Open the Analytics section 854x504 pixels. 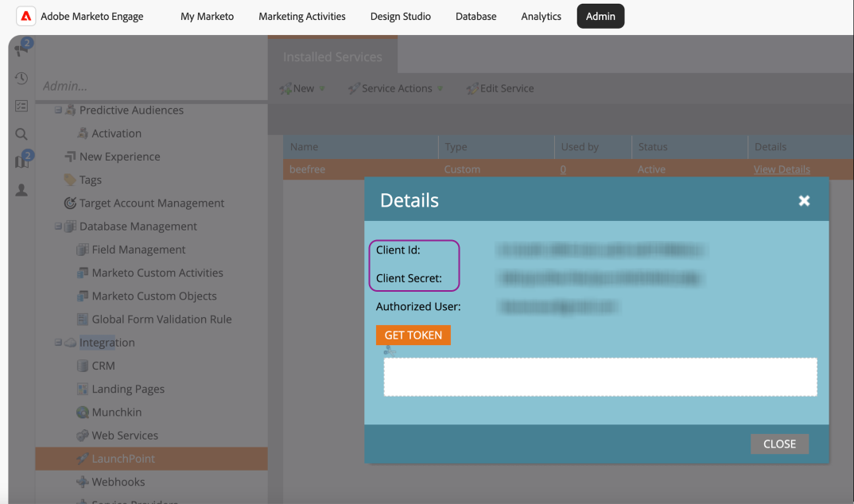point(541,17)
